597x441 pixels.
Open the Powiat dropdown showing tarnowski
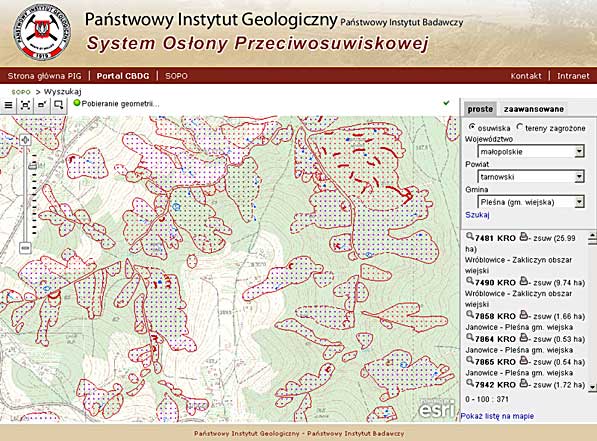click(531, 177)
